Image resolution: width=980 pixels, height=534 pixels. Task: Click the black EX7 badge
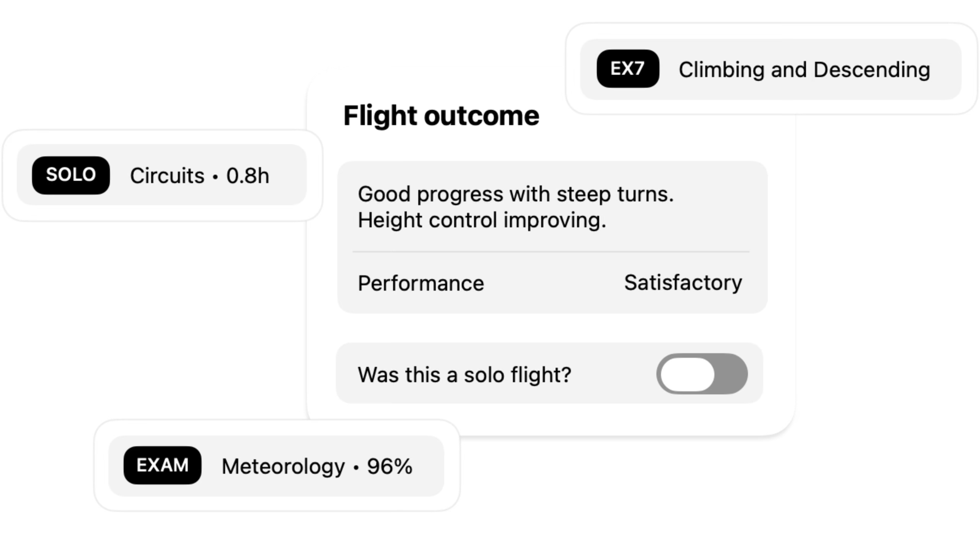pyautogui.click(x=628, y=69)
